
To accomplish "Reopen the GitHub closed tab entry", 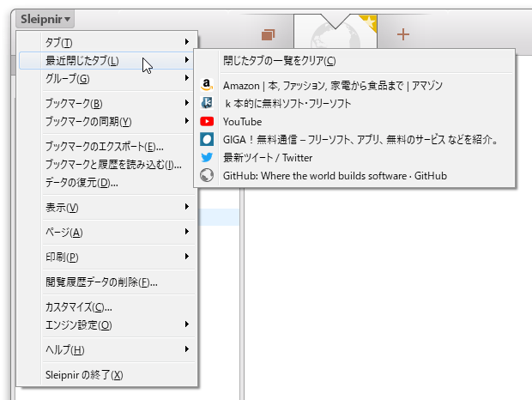I will click(354, 176).
